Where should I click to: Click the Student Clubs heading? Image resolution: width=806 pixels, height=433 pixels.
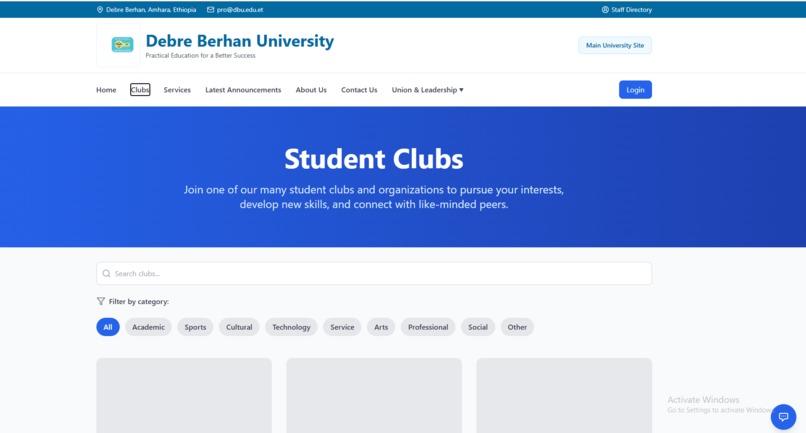374,159
